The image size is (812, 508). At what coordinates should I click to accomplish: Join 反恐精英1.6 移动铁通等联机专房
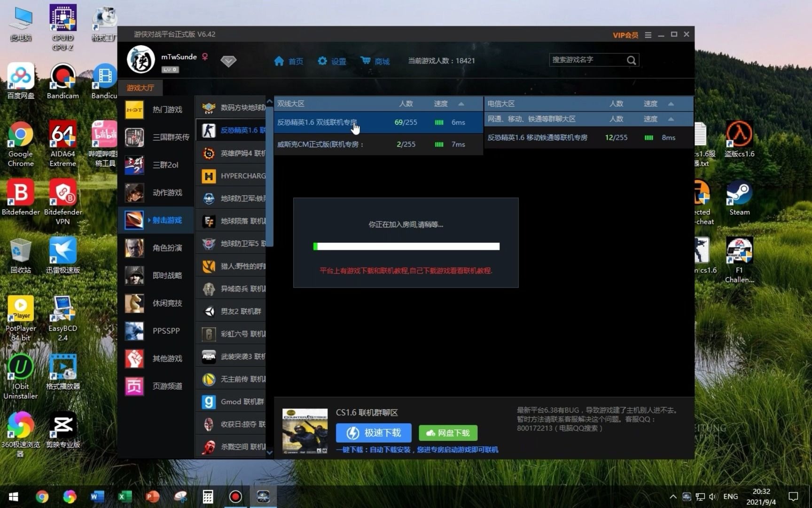coord(588,137)
